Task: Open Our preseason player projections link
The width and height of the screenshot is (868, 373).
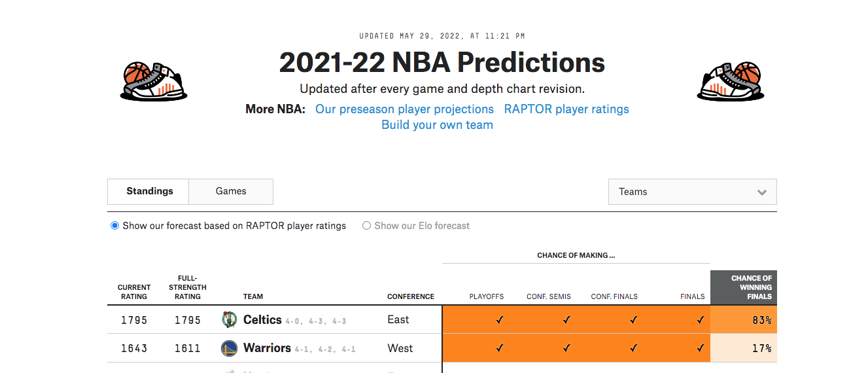Action: point(404,109)
